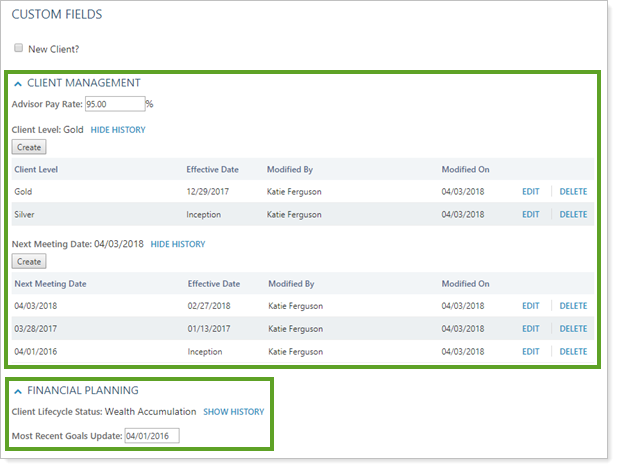Delete the Gold client level row

coord(573,192)
